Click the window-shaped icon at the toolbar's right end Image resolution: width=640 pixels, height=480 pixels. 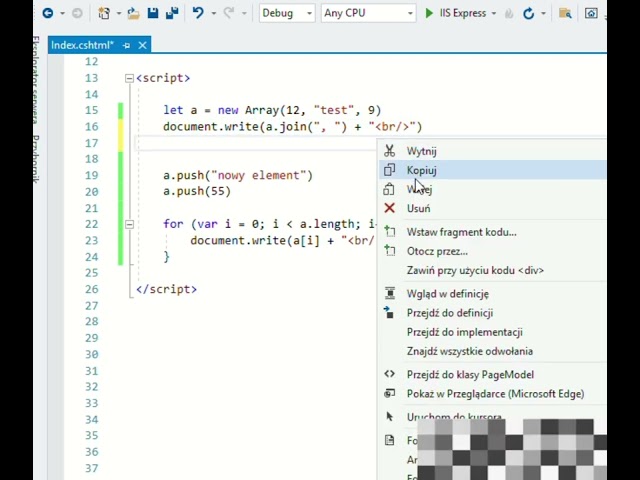[x=591, y=13]
